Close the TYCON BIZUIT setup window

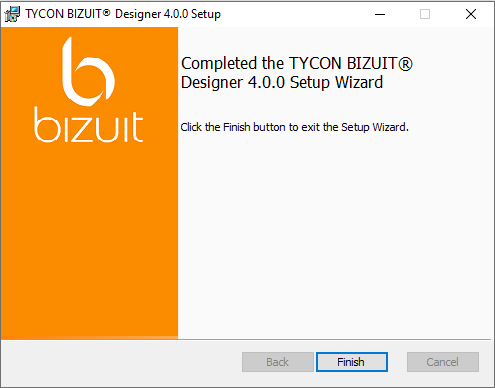click(x=471, y=14)
